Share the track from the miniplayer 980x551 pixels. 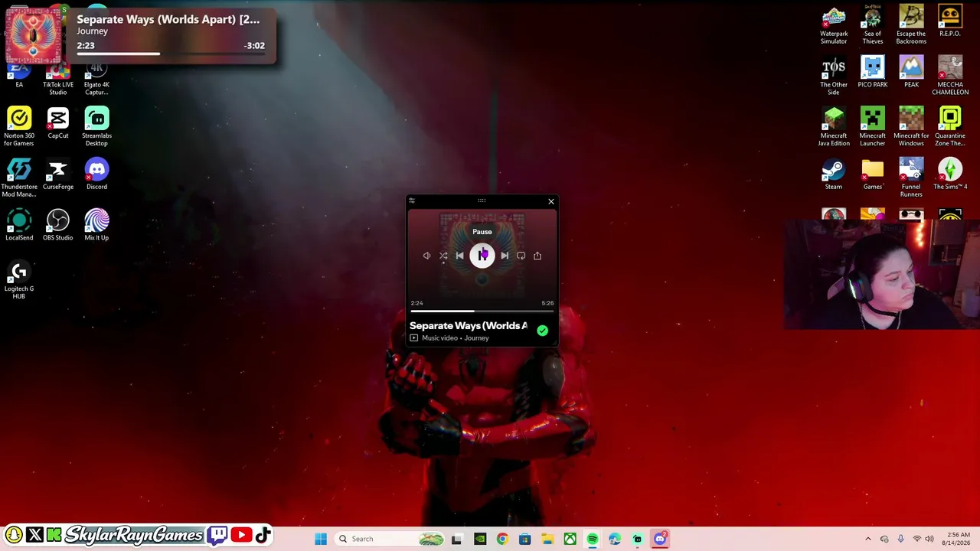(537, 256)
